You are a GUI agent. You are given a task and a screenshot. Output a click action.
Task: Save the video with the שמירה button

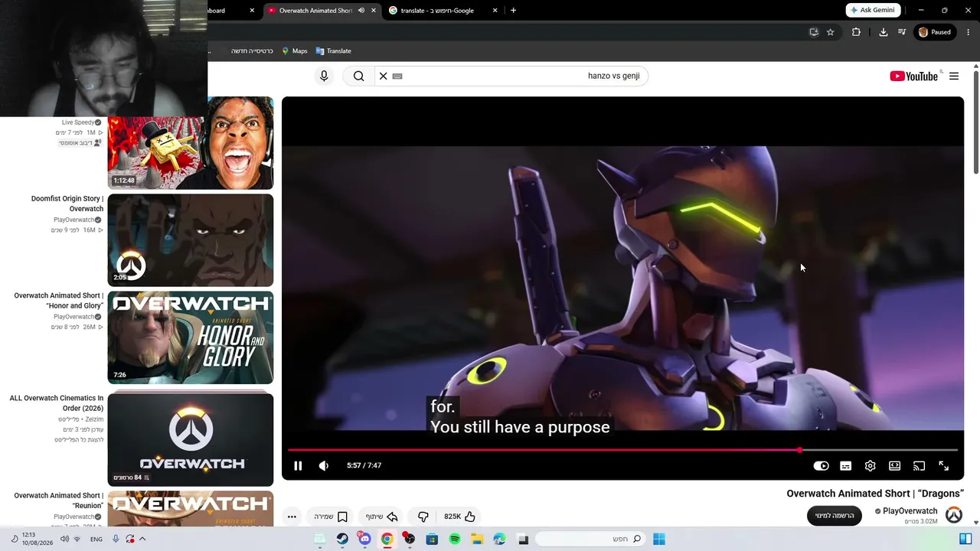331,517
